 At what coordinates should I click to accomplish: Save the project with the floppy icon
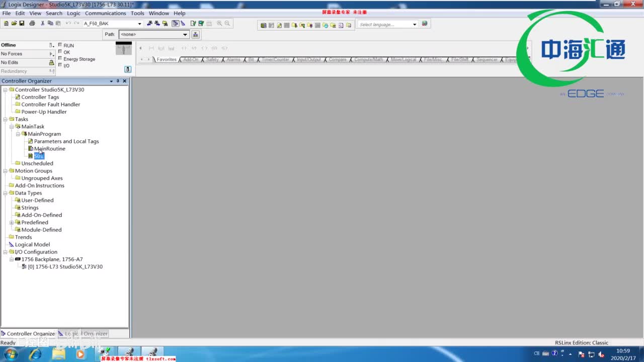pos(22,24)
